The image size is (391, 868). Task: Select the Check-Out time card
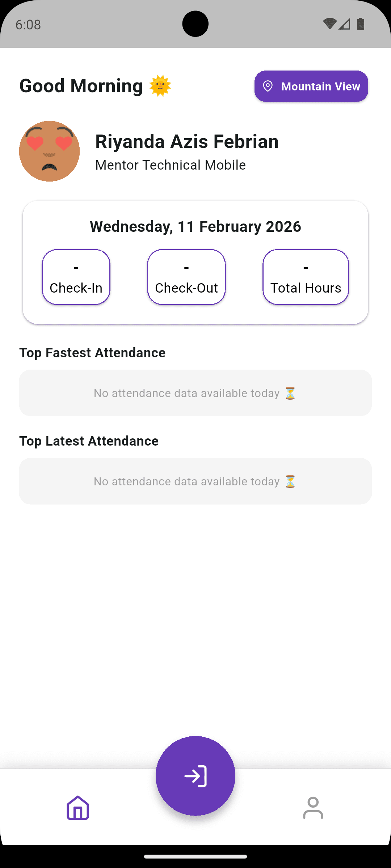click(186, 277)
